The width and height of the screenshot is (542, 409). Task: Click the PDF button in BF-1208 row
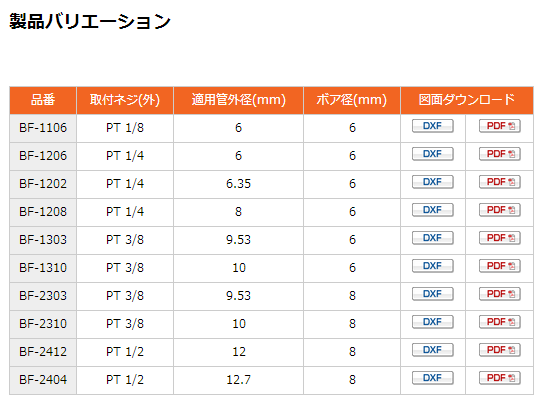499,210
